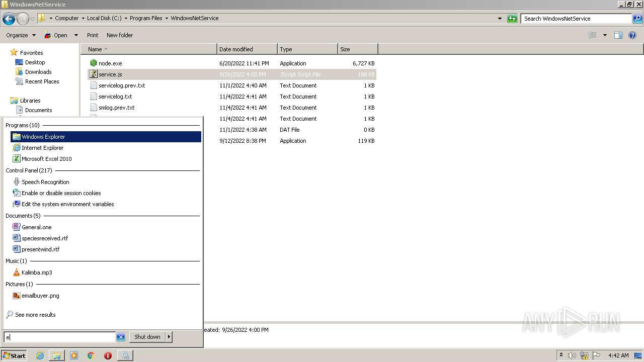Open General.one document

pos(106,227)
